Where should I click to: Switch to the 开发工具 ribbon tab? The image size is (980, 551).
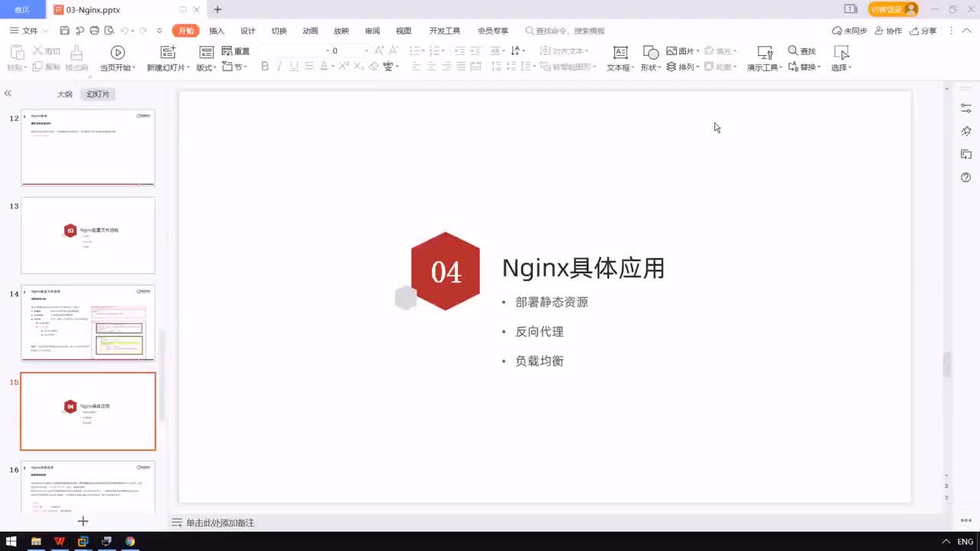[x=445, y=31]
